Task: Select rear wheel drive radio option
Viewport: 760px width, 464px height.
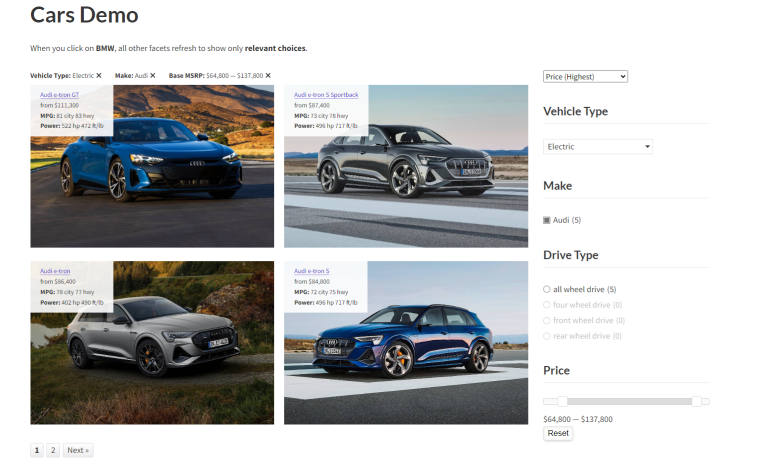Action: pos(547,336)
